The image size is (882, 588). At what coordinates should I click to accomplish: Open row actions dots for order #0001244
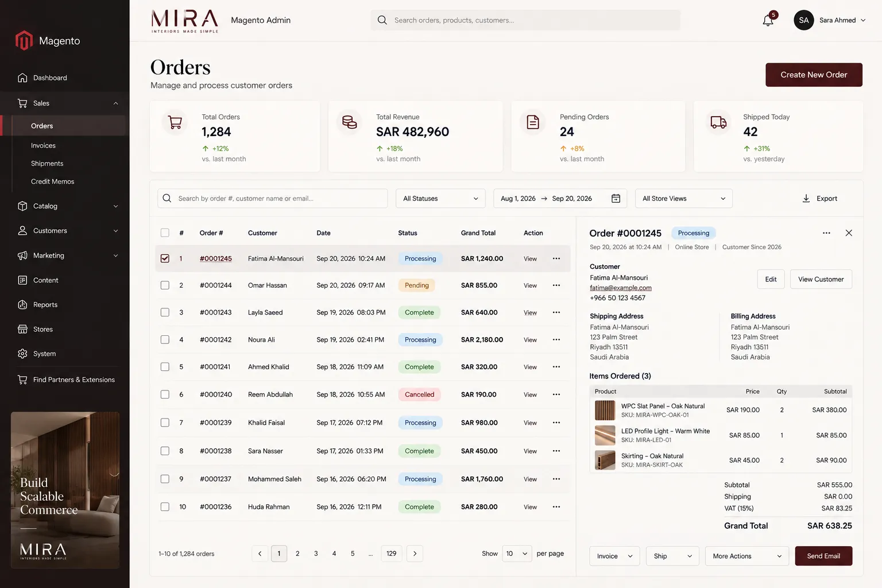tap(556, 285)
